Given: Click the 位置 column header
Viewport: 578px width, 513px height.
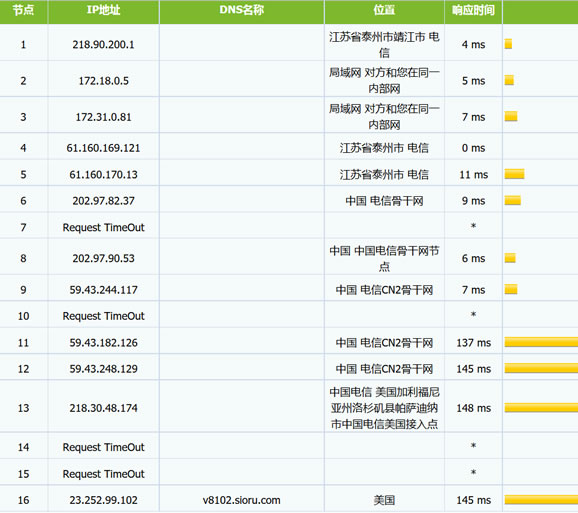Looking at the screenshot, I should point(384,10).
